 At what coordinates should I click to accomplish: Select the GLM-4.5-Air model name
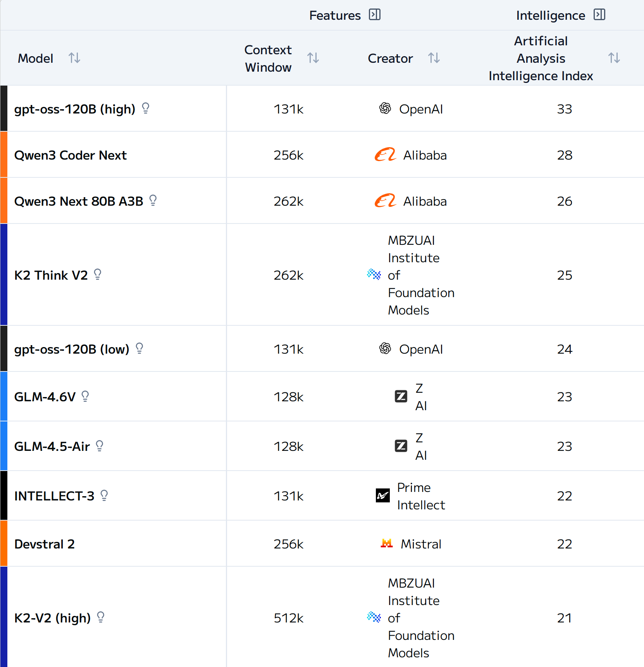point(52,447)
